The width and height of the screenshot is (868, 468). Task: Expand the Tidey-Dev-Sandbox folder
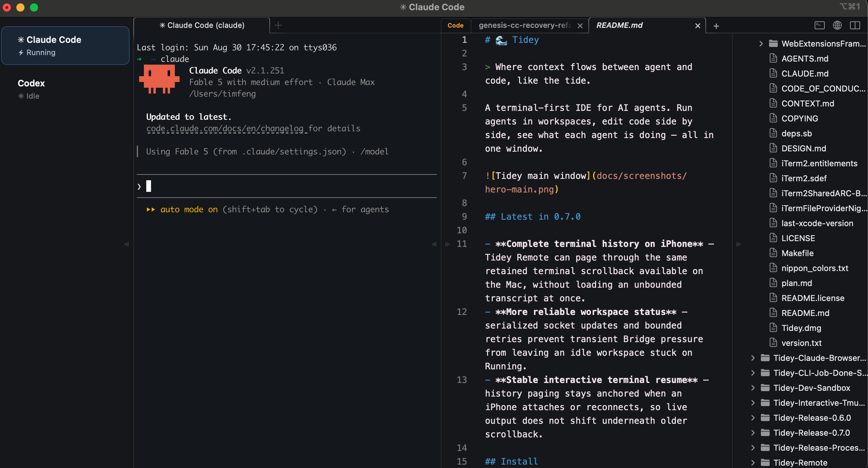pyautogui.click(x=753, y=388)
